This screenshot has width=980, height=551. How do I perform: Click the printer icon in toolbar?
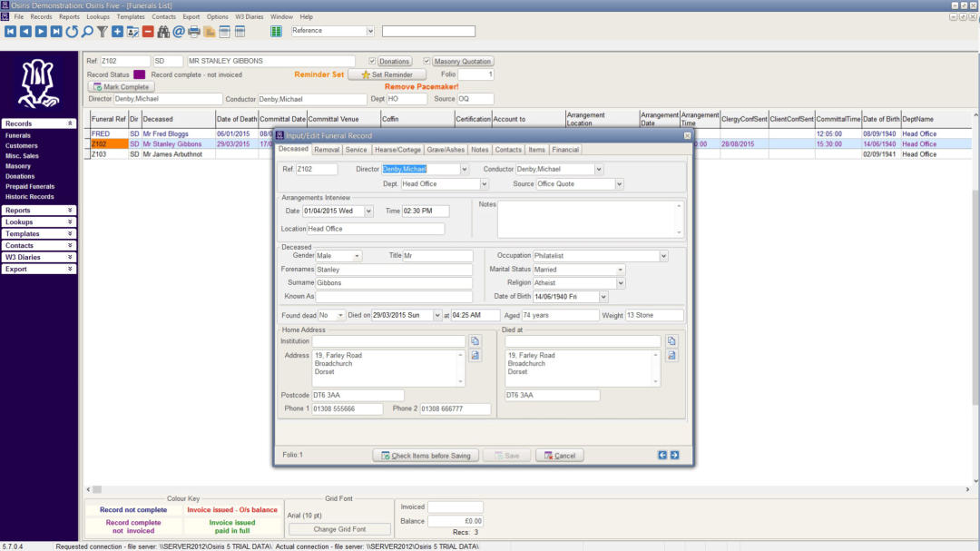pos(194,32)
